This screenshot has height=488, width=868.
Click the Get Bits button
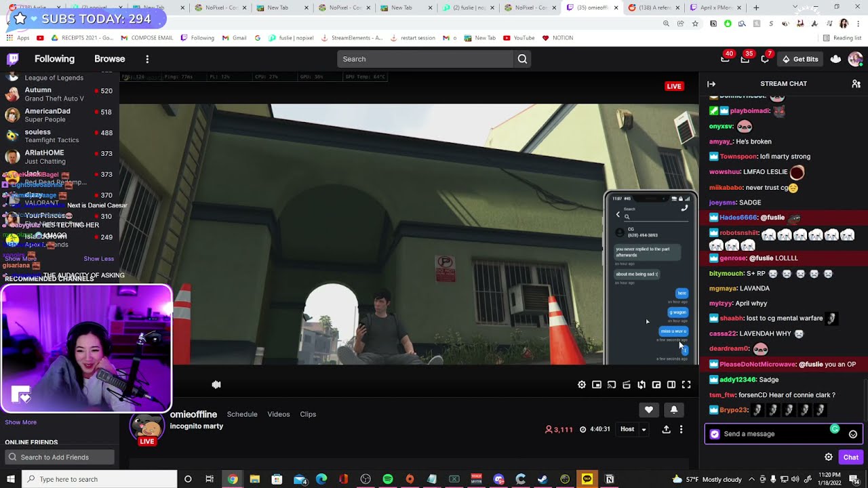(x=800, y=59)
